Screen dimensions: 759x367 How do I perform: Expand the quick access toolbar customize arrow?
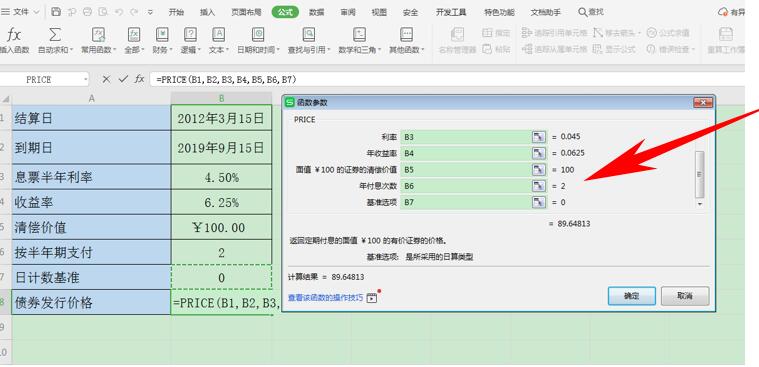150,12
